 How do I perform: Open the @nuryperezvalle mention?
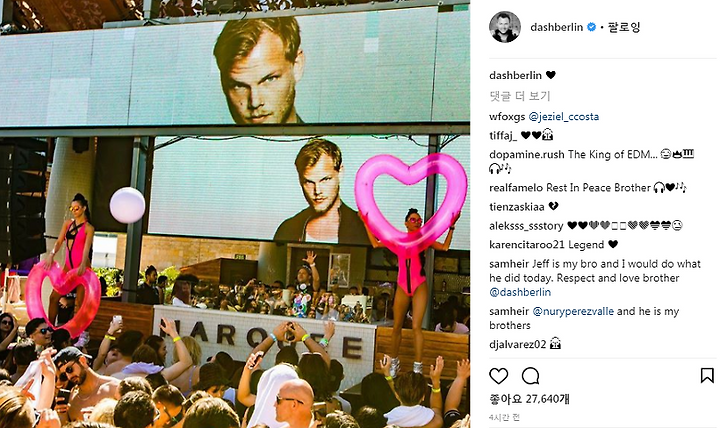point(573,311)
